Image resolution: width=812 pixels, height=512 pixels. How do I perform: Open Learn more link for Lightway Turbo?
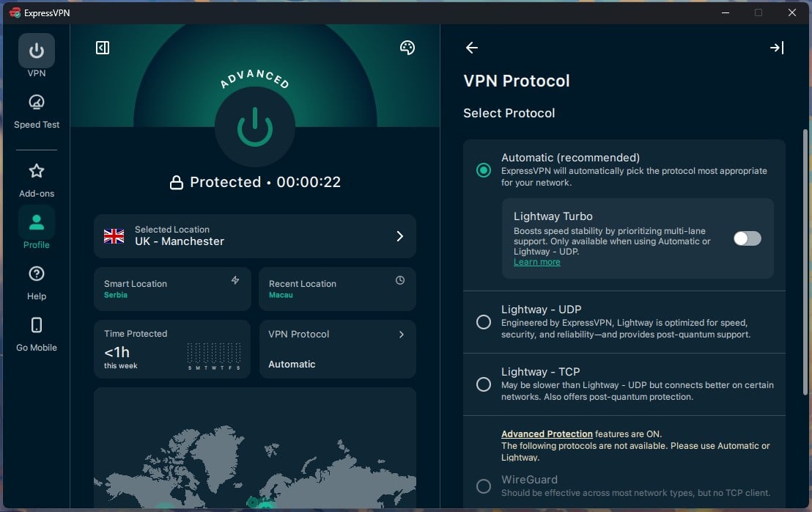tap(536, 262)
